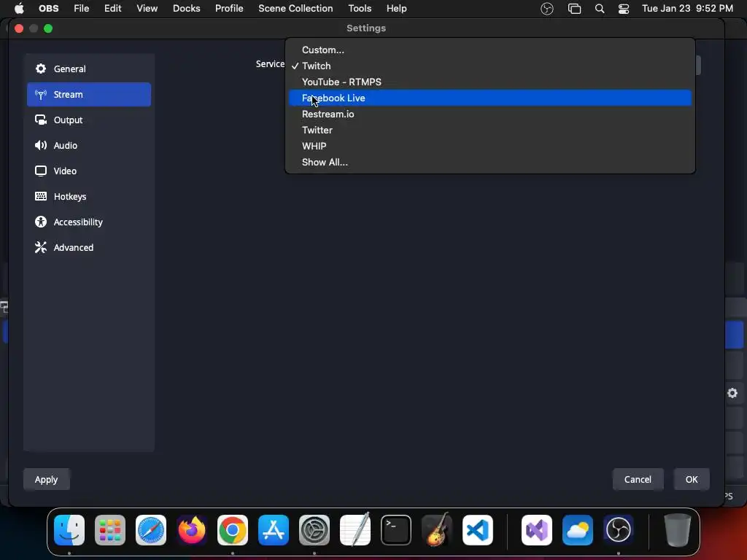This screenshot has height=560, width=747.
Task: Open the Docks menu
Action: [186, 9]
